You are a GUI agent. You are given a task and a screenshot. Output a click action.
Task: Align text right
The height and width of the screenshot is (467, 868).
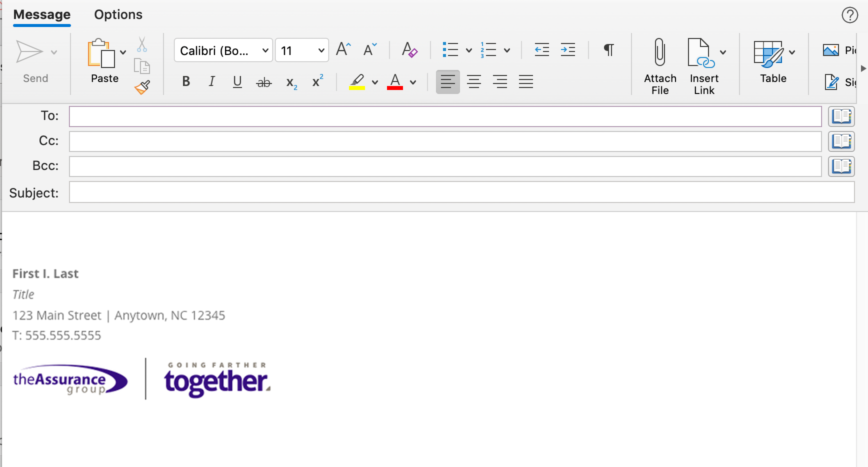500,81
